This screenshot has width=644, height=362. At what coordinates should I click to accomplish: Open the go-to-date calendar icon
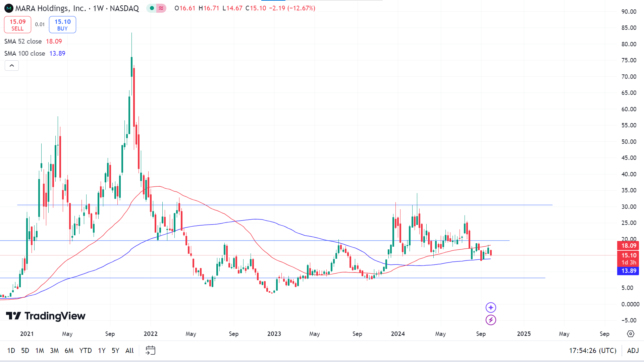tap(150, 350)
